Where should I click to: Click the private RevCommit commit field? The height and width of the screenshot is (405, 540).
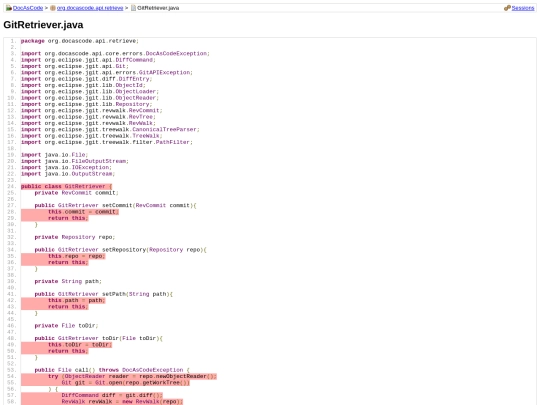click(76, 193)
